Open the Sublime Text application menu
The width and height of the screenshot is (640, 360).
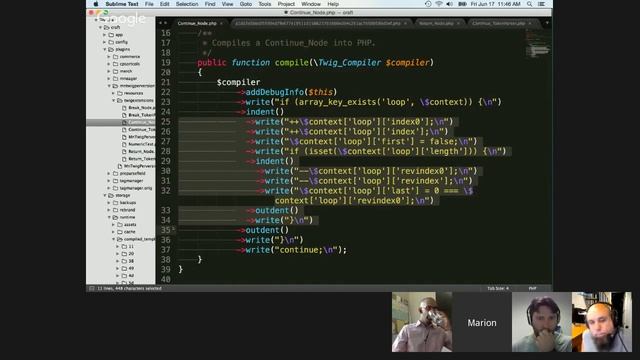pos(122,4)
